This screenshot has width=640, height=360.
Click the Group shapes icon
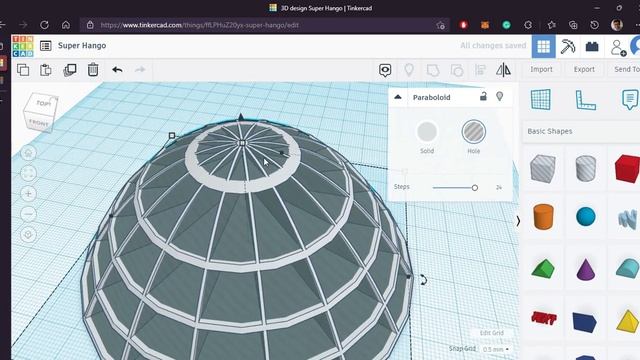pos(433,70)
